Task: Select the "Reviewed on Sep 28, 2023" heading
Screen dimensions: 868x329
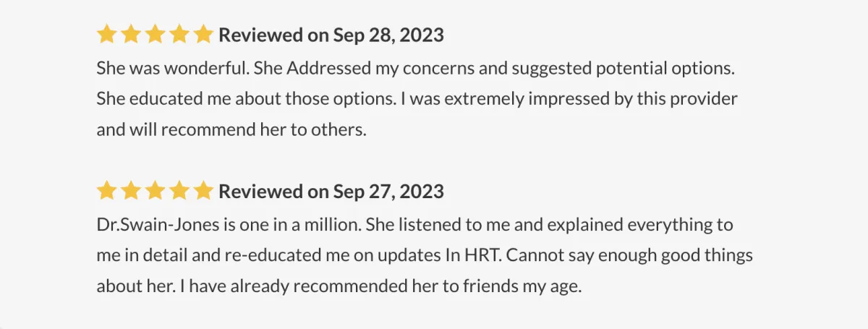Action: pyautogui.click(x=331, y=35)
